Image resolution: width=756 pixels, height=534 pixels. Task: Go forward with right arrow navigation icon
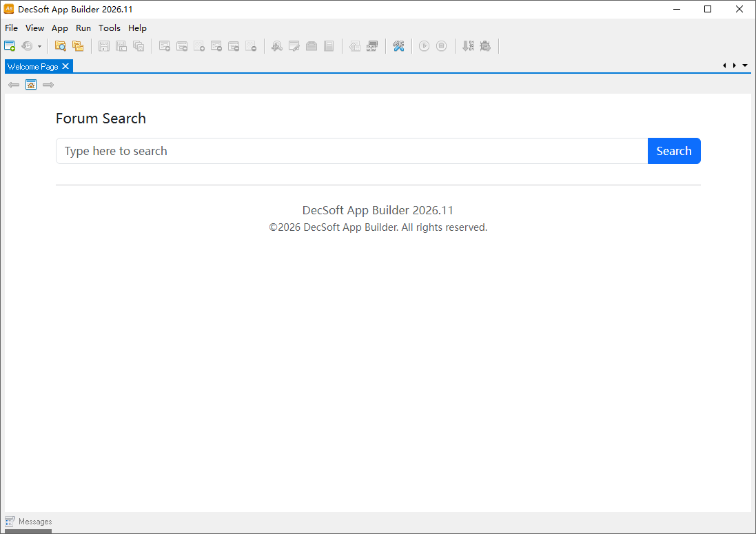pos(48,85)
